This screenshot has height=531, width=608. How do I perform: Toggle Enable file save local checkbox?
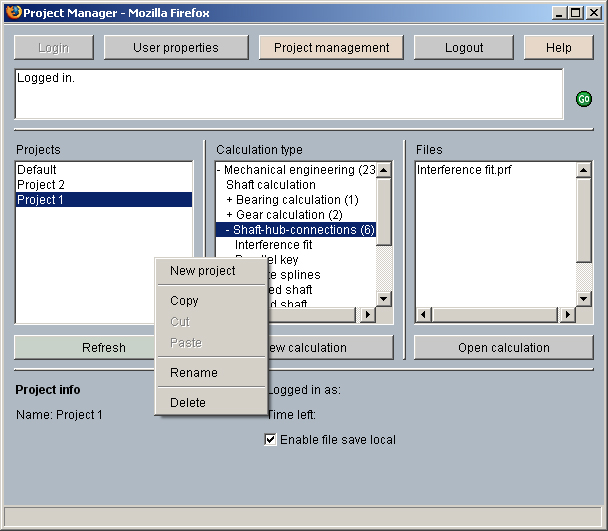pyautogui.click(x=270, y=440)
